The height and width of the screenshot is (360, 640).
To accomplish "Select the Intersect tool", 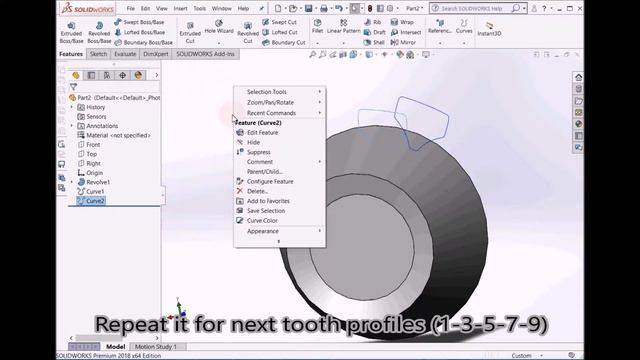I will click(x=406, y=32).
